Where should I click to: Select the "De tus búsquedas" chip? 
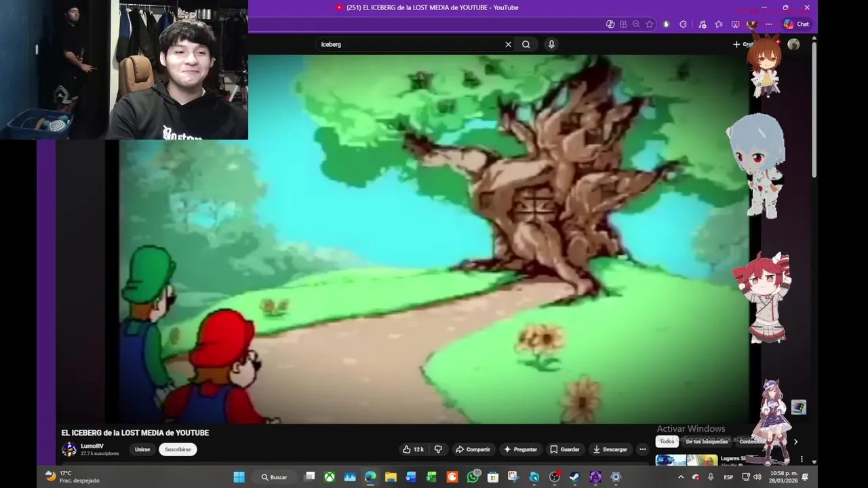pyautogui.click(x=707, y=441)
